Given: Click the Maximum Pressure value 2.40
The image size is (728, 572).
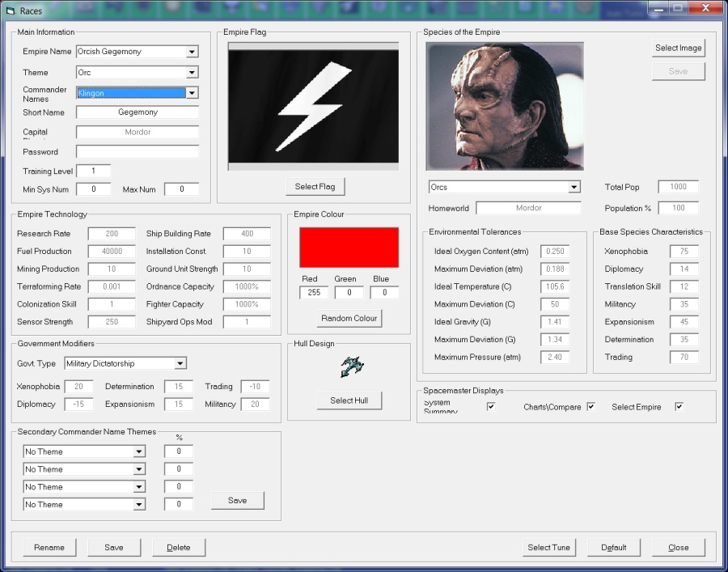Looking at the screenshot, I should point(555,357).
